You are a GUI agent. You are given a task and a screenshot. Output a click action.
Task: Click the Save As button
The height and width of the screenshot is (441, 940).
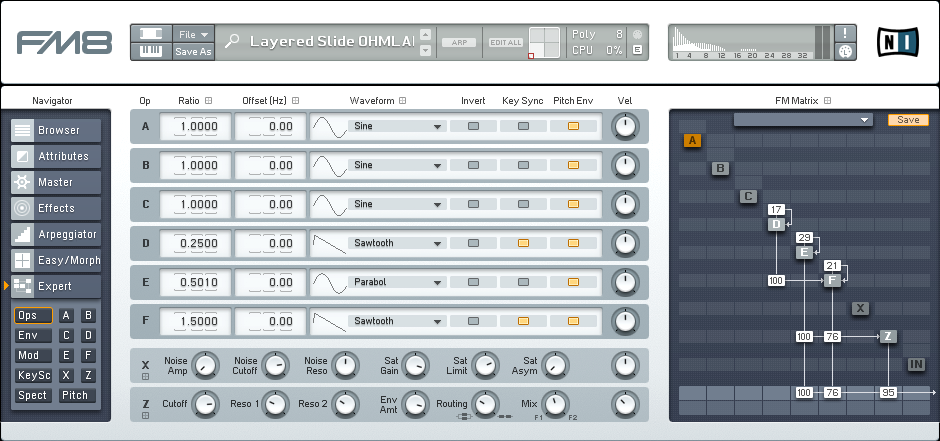pyautogui.click(x=193, y=52)
